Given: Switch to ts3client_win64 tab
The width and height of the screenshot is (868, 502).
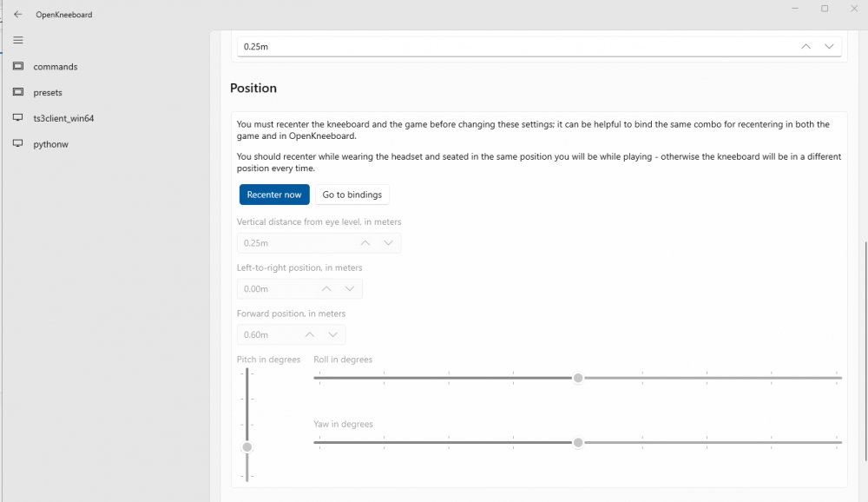Looking at the screenshot, I should click(x=63, y=118).
